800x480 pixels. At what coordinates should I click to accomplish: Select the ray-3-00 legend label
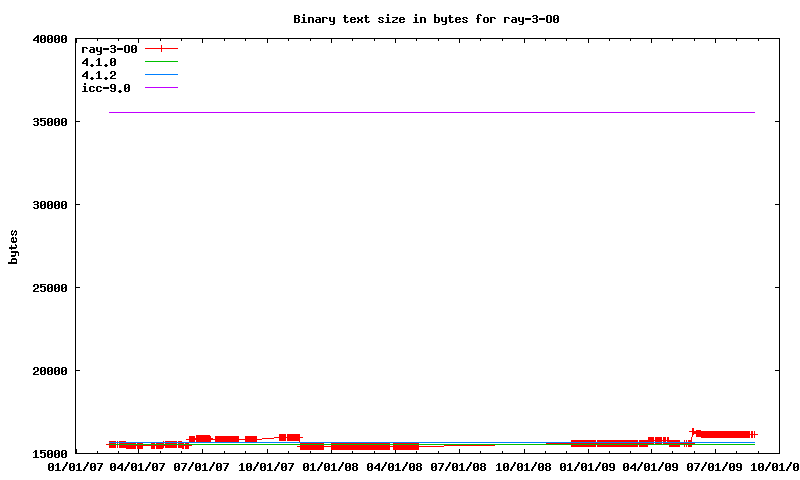(109, 48)
